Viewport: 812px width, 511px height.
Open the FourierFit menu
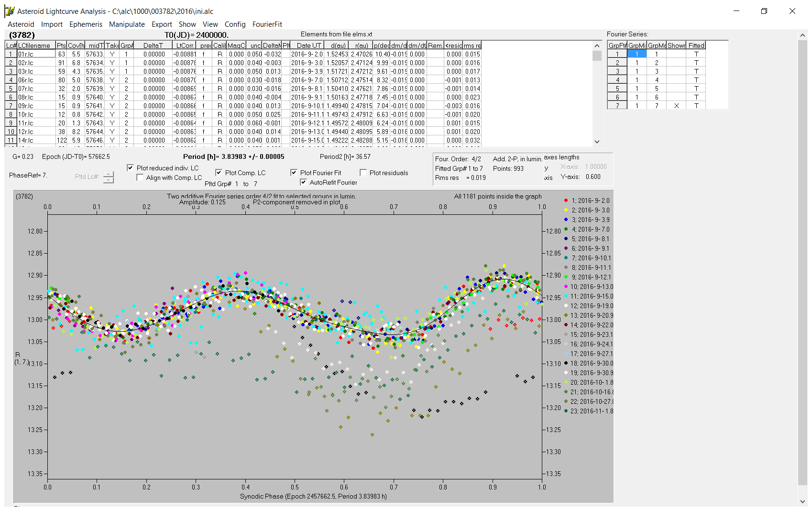pos(267,24)
